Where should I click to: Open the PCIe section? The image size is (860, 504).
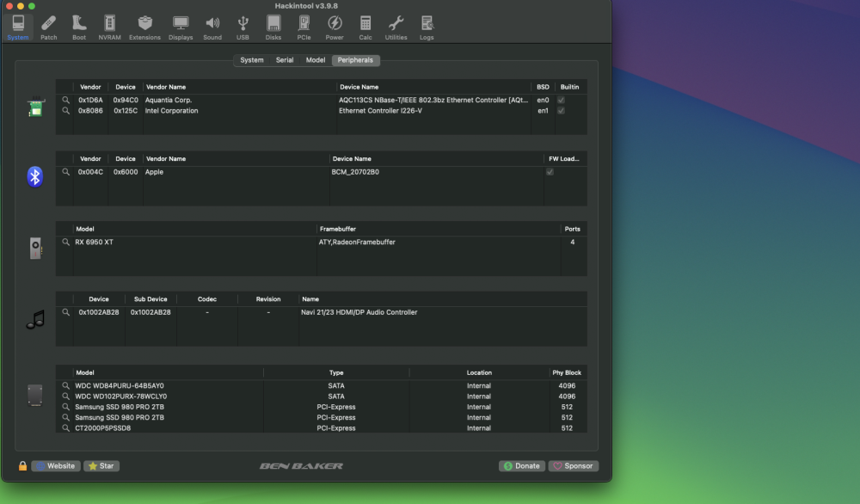(304, 28)
